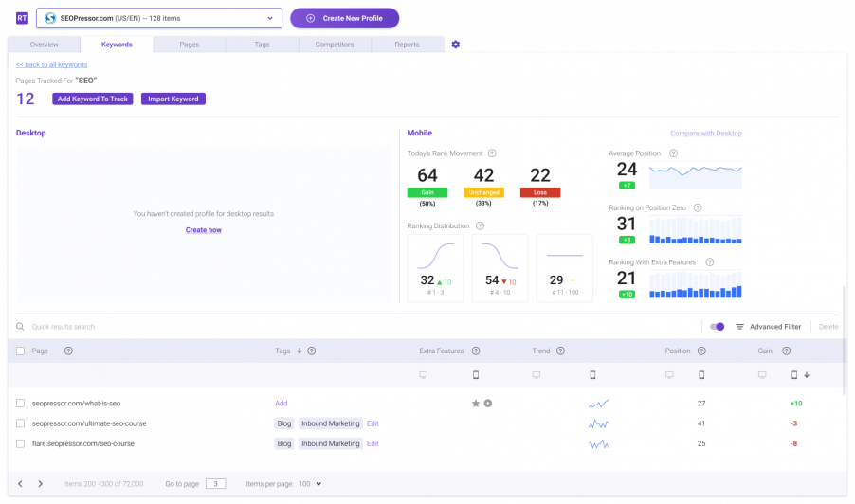
Task: Click Create New Profile button
Action: coord(345,18)
